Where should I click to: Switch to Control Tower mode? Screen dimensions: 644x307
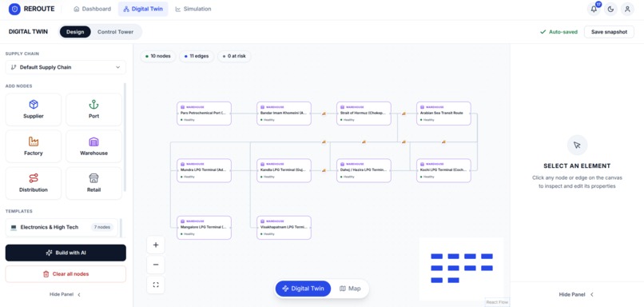point(115,32)
